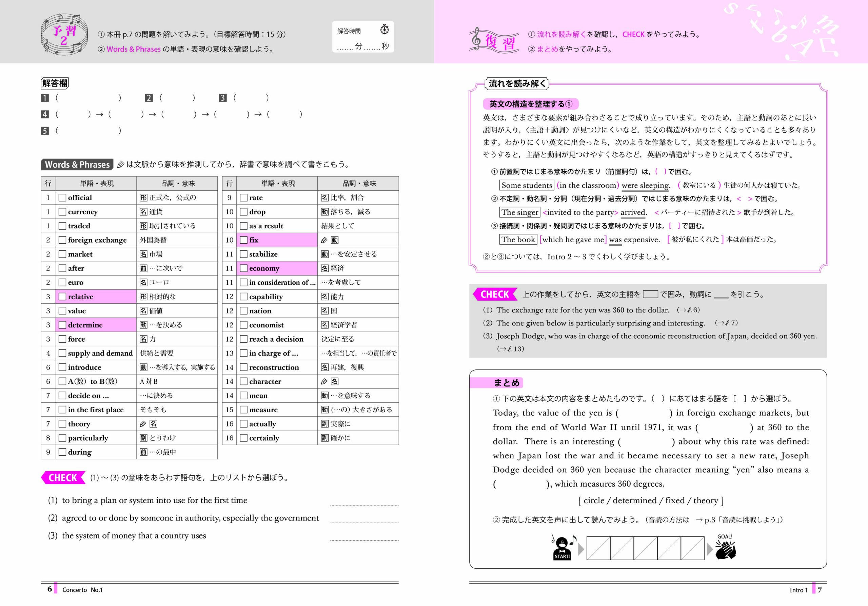Click the 動 icon in the stabilize row
This screenshot has width=868, height=606.
click(x=325, y=254)
